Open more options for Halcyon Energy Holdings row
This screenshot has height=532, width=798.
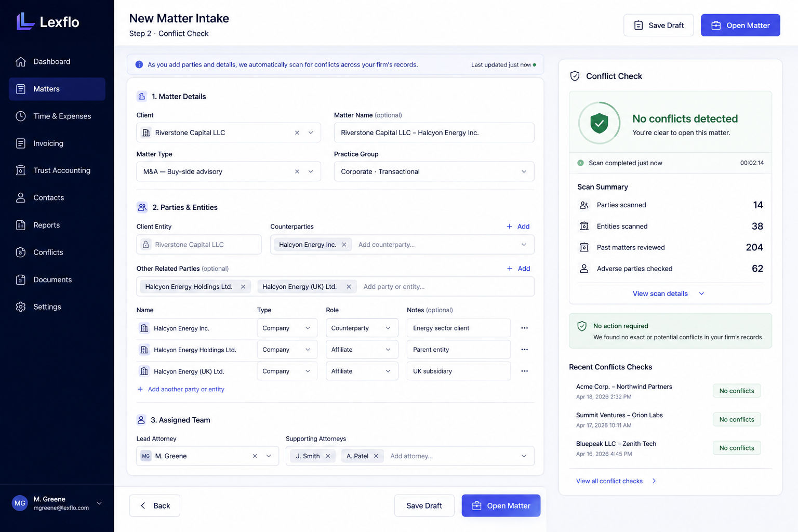click(x=524, y=350)
